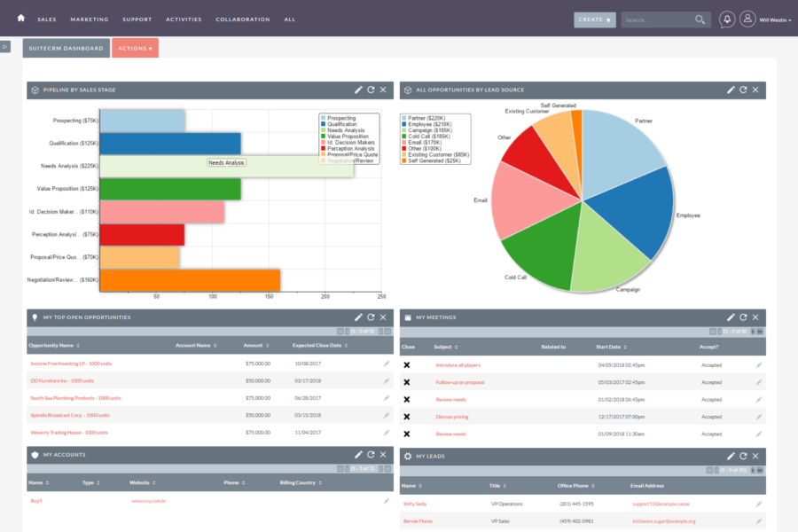Edit the My Leads dashlet settings
Screen dimensions: 798x532
[731, 455]
